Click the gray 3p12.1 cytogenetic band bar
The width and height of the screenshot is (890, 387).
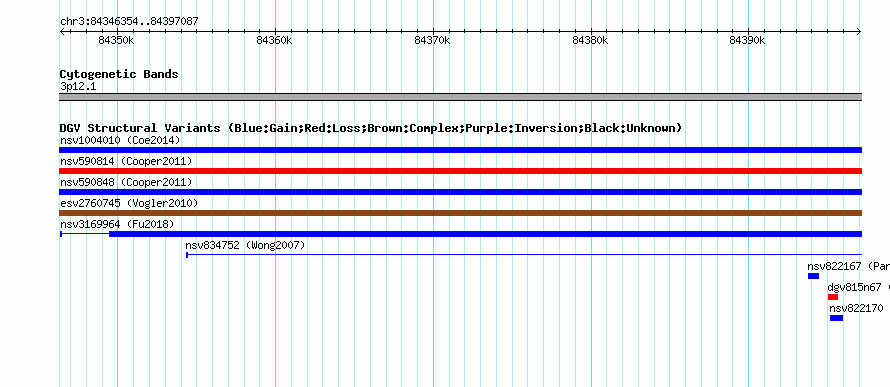pyautogui.click(x=460, y=97)
